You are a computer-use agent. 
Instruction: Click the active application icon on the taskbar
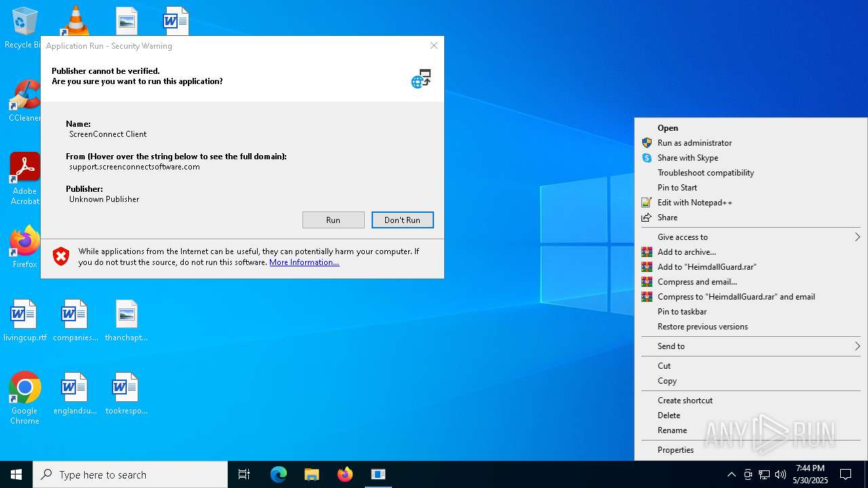coord(378,474)
